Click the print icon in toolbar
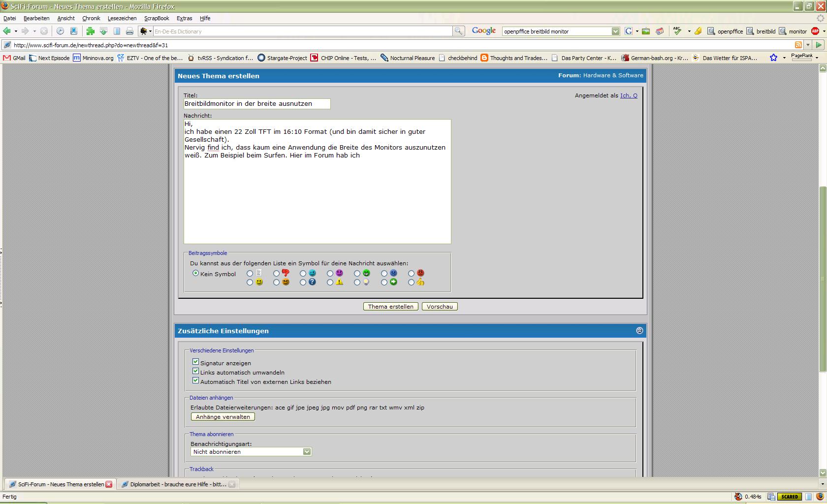This screenshot has height=504, width=827. [129, 31]
